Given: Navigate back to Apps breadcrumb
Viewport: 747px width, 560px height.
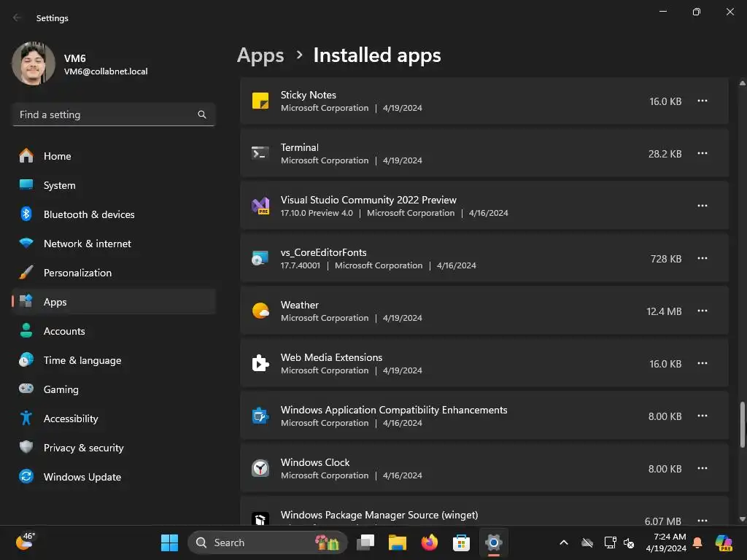Looking at the screenshot, I should coord(260,55).
